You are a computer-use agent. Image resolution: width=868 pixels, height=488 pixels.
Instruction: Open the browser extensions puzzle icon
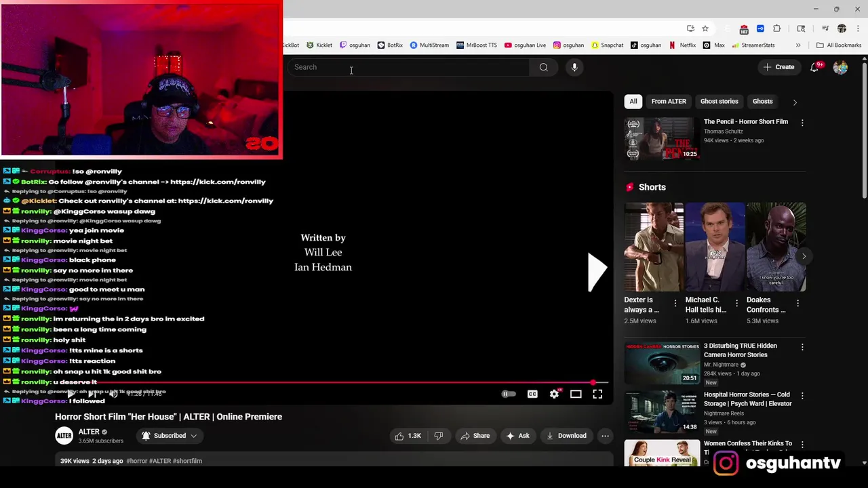tap(777, 28)
